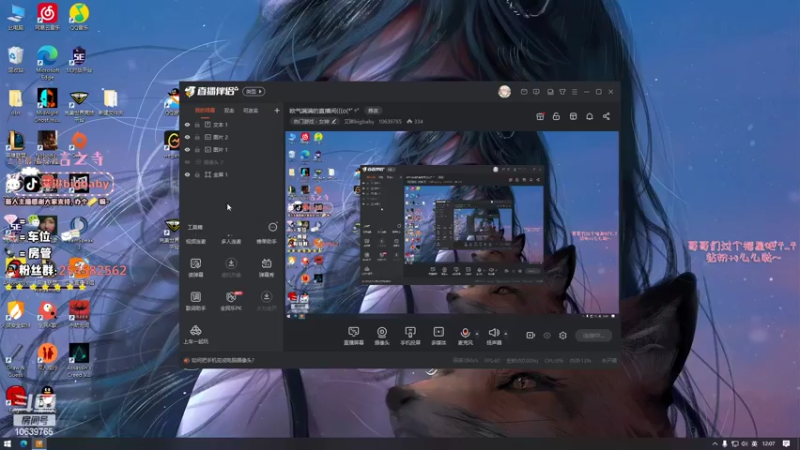Hide the 全屏 1 source layer
This screenshot has height=450, width=800.
tap(187, 174)
